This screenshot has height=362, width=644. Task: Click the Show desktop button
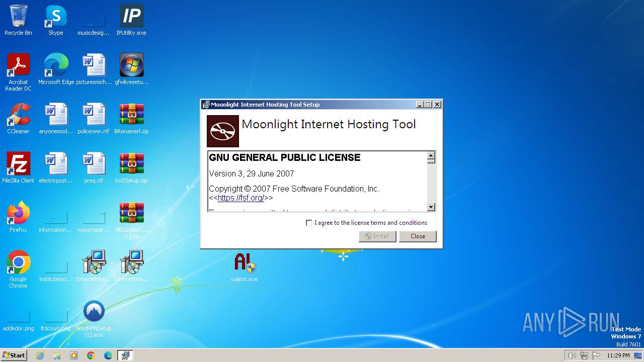pos(638,355)
